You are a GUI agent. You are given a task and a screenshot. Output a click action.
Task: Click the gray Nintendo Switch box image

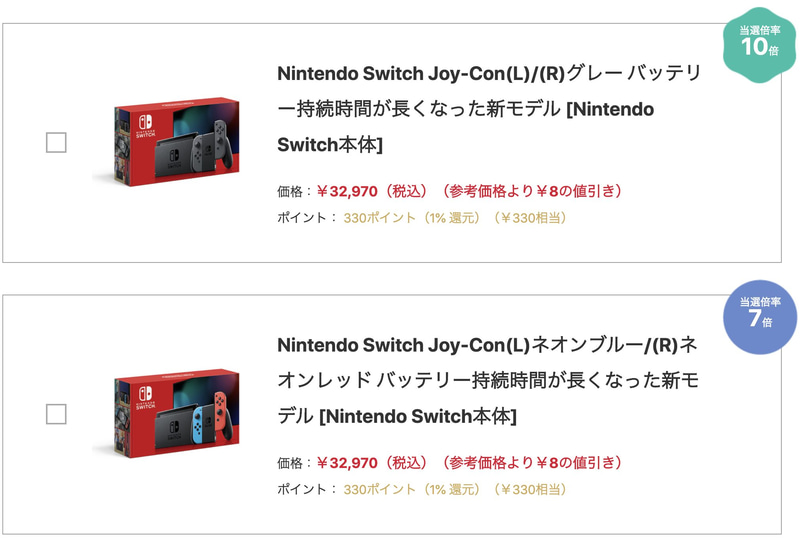coord(170,142)
